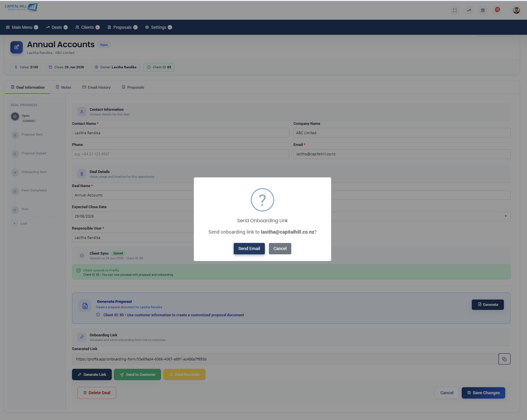The width and height of the screenshot is (527, 420).
Task: Click the Contact Information person icon
Action: click(82, 112)
